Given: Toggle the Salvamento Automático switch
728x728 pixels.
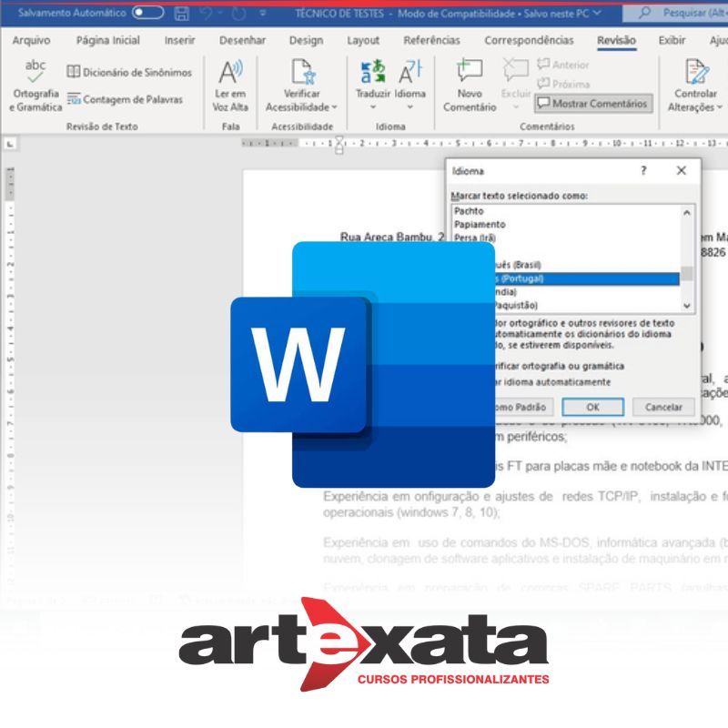Looking at the screenshot, I should pos(148,14).
